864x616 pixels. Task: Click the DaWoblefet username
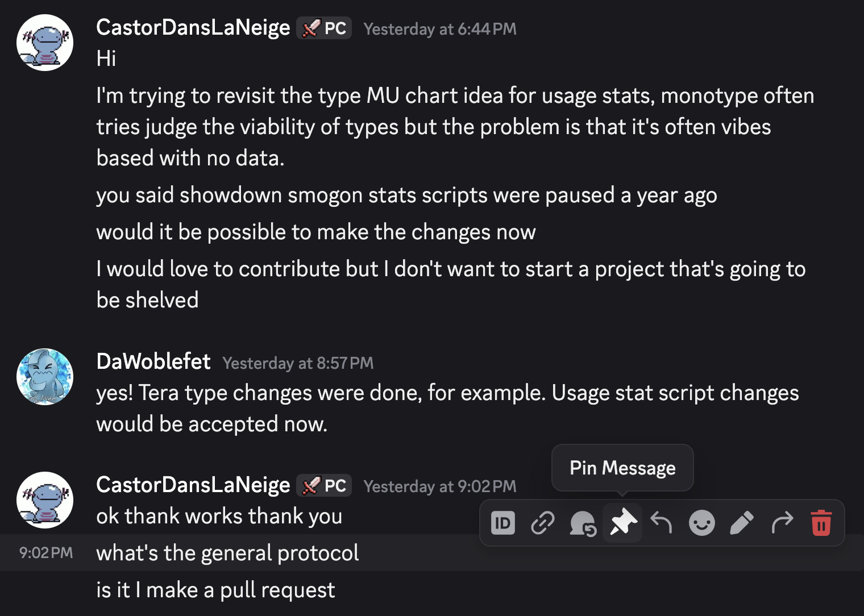[153, 361]
